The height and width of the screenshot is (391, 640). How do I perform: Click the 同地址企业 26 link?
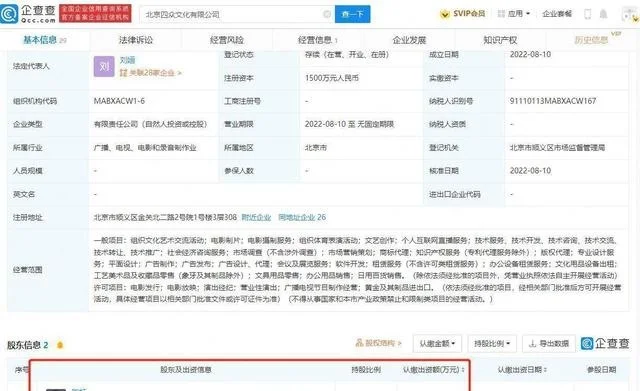302,217
